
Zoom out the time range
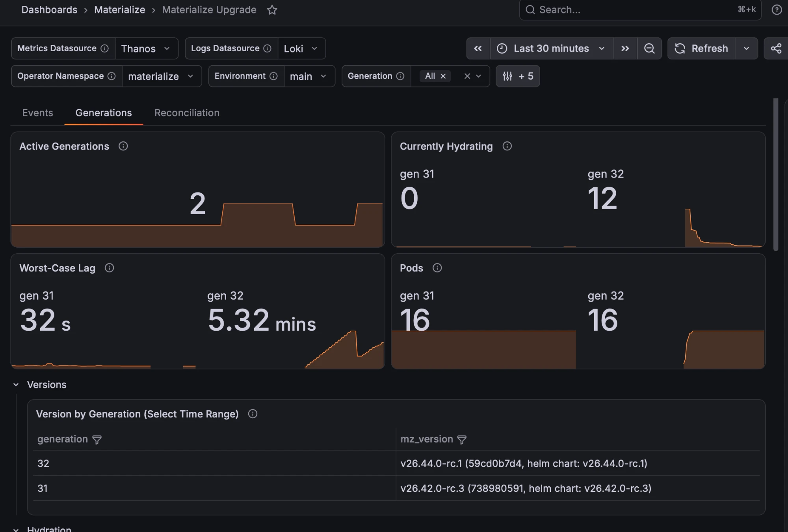(x=649, y=48)
